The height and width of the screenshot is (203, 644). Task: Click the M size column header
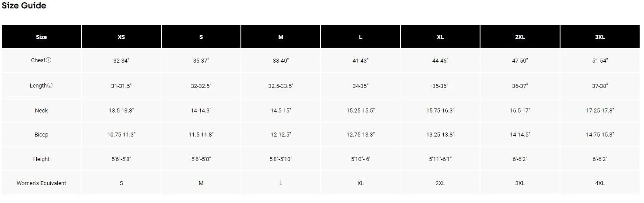point(281,37)
